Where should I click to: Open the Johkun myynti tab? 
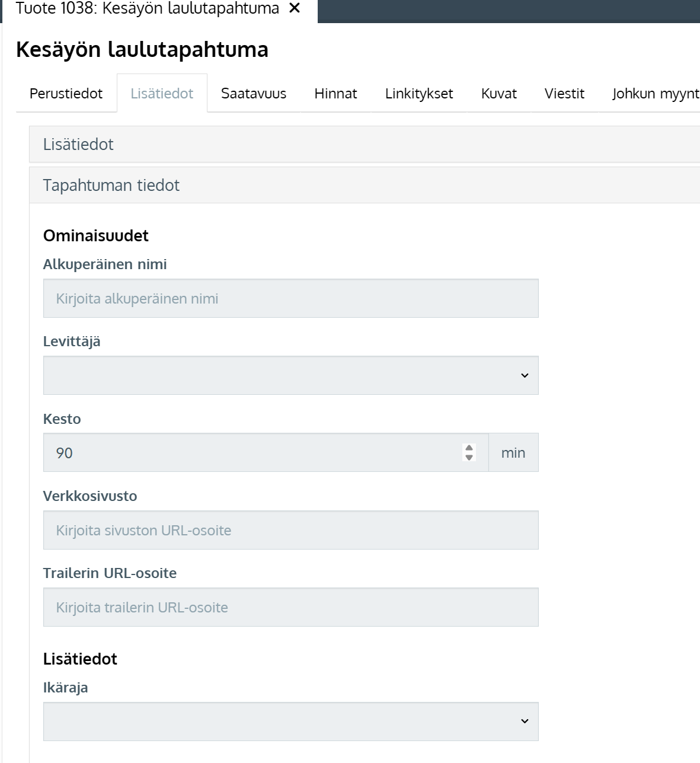point(655,94)
